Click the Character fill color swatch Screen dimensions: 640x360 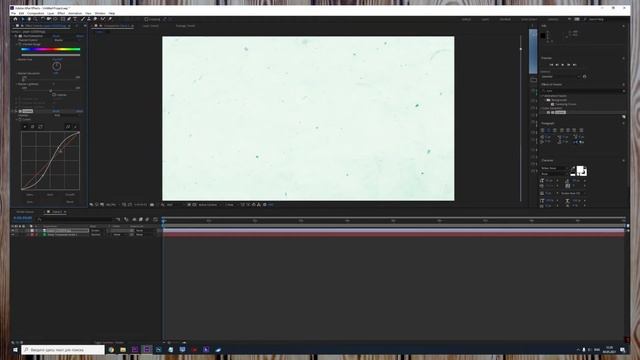(580, 169)
